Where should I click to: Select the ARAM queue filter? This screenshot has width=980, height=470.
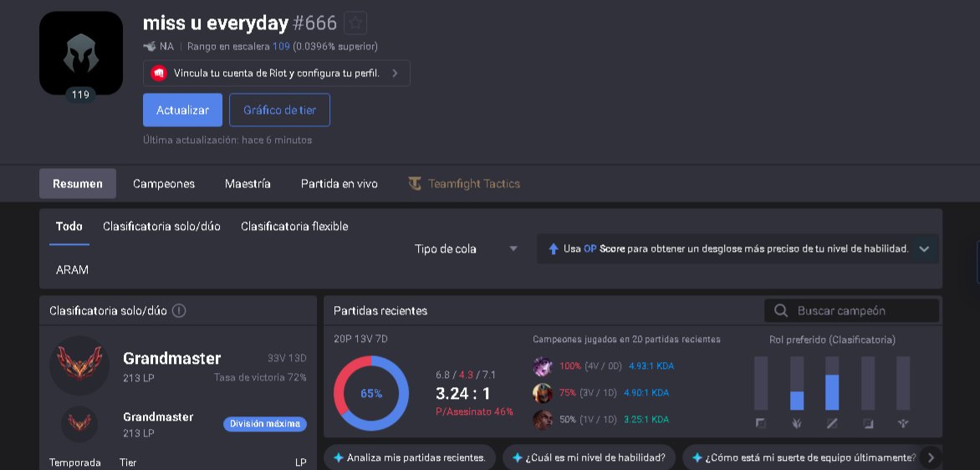click(72, 270)
